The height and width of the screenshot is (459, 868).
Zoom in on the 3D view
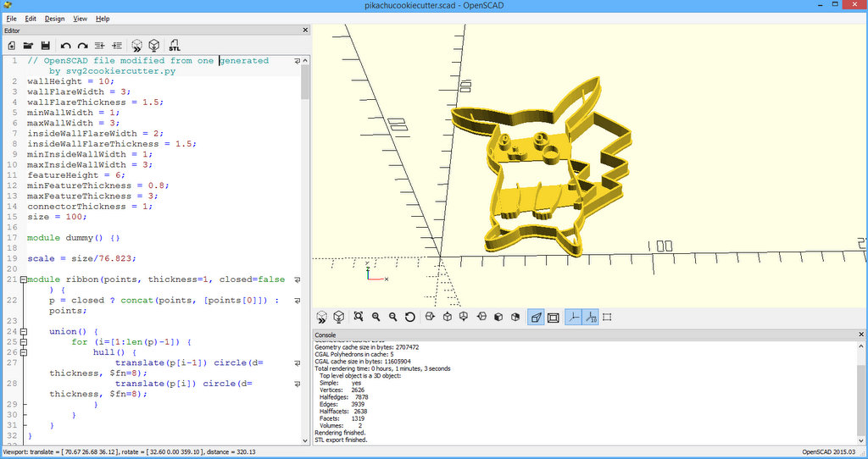pos(376,317)
